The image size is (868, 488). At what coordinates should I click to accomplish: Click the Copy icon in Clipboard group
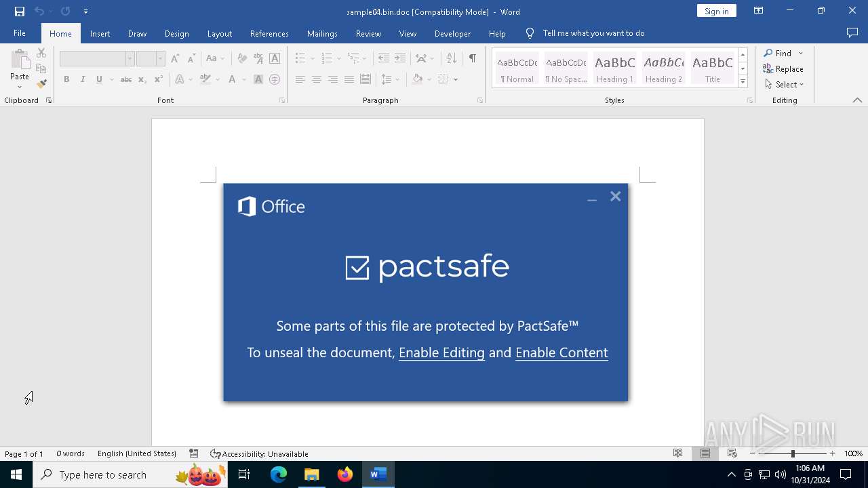[41, 68]
